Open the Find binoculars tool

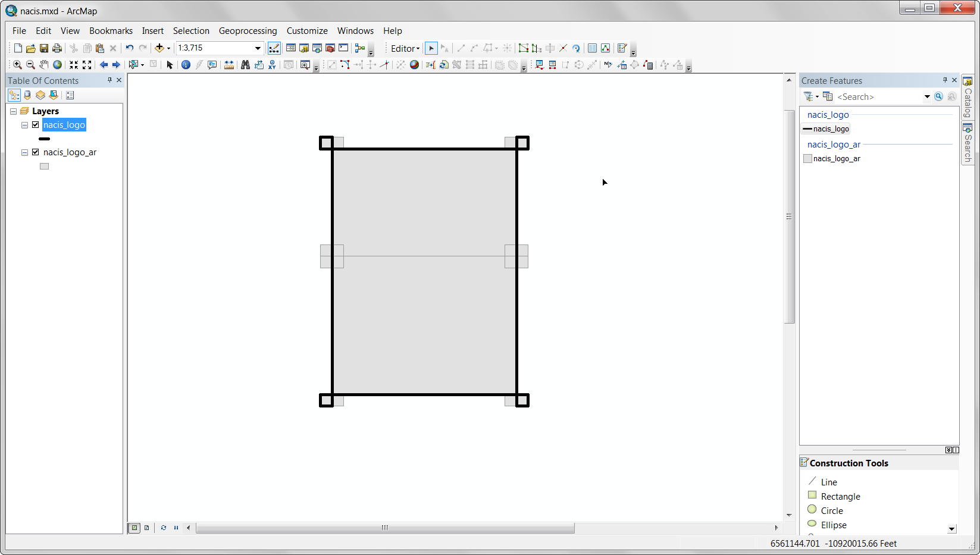click(x=245, y=65)
